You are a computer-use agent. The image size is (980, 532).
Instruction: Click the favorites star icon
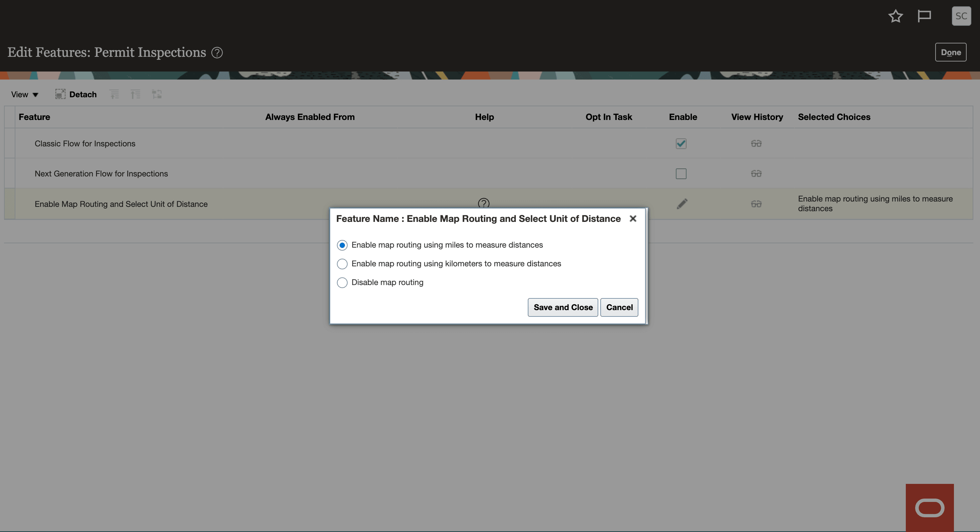(895, 16)
